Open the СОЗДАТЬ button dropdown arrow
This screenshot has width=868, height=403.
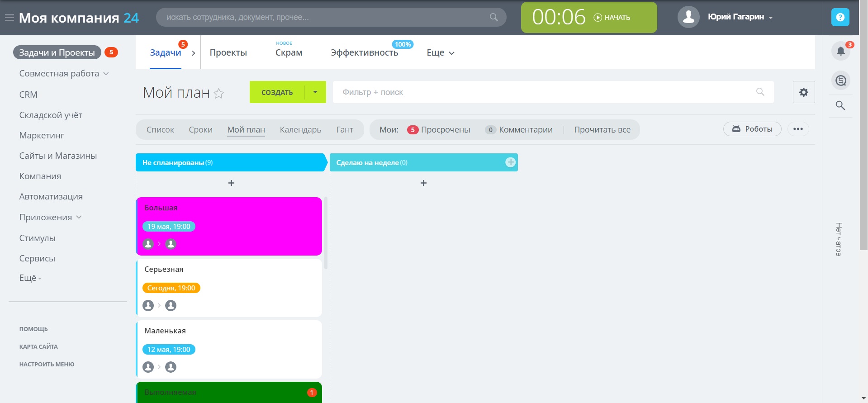pos(315,92)
